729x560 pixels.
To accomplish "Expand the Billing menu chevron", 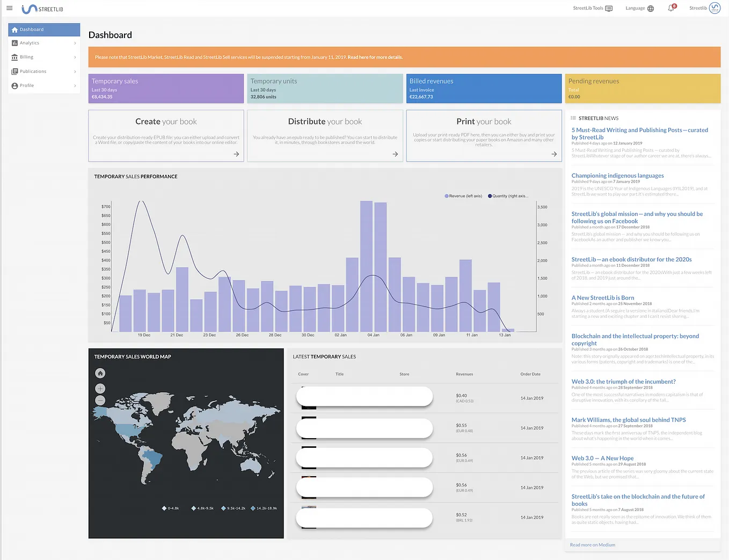I will 75,57.
